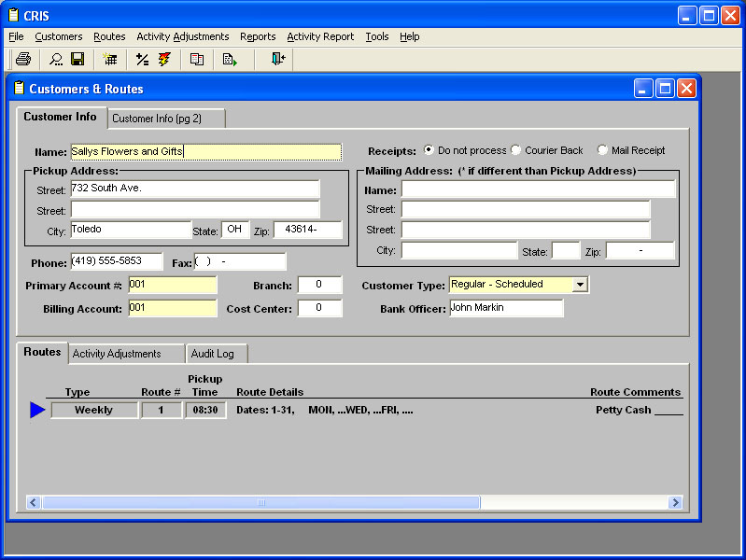Image resolution: width=746 pixels, height=560 pixels.
Task: Click the Billing Account field
Action: 173,308
